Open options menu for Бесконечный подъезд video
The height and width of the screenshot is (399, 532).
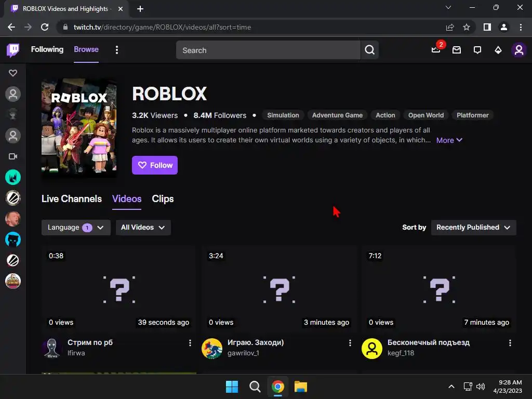510,343
